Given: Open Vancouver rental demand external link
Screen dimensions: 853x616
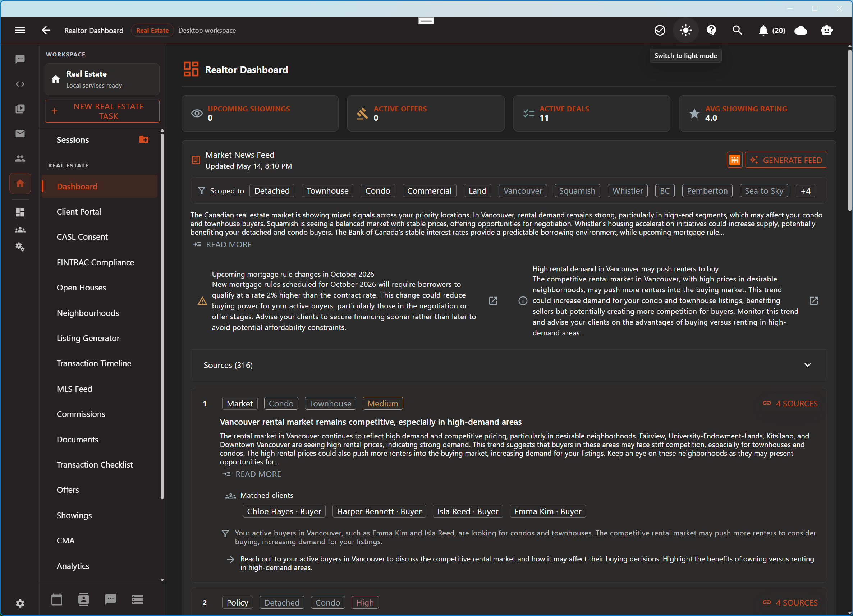Looking at the screenshot, I should (813, 301).
